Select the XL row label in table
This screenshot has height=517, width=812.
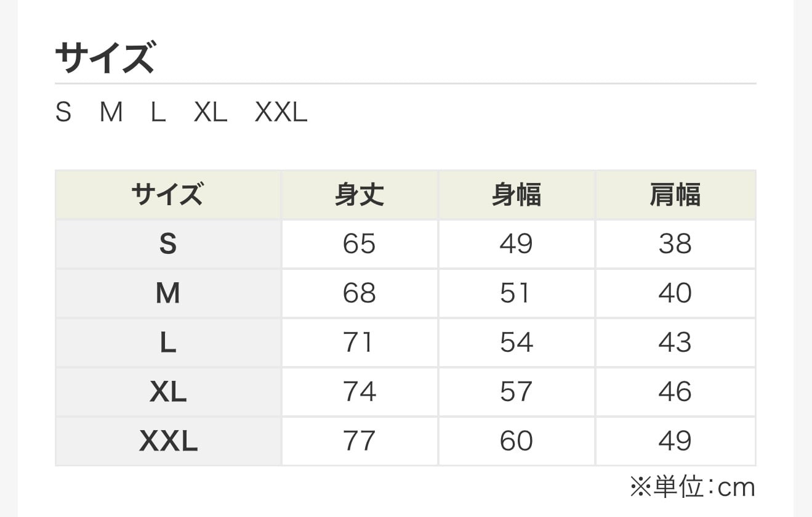167,392
